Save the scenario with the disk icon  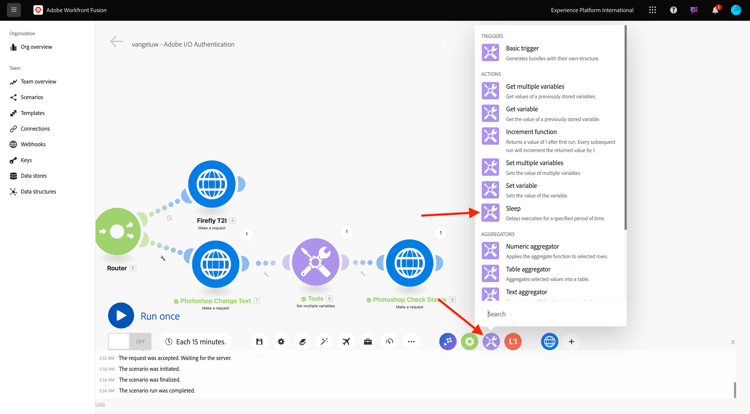(x=259, y=341)
